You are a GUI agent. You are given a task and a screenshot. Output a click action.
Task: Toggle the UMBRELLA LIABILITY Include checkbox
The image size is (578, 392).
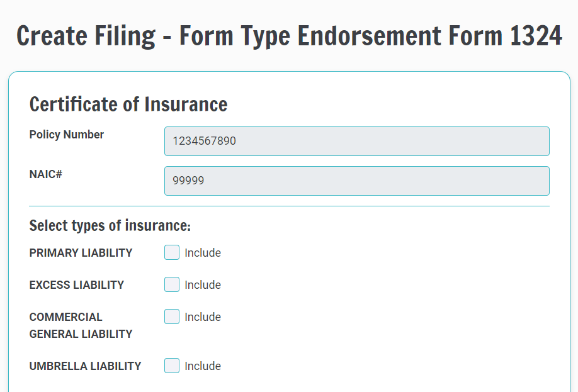coord(171,366)
